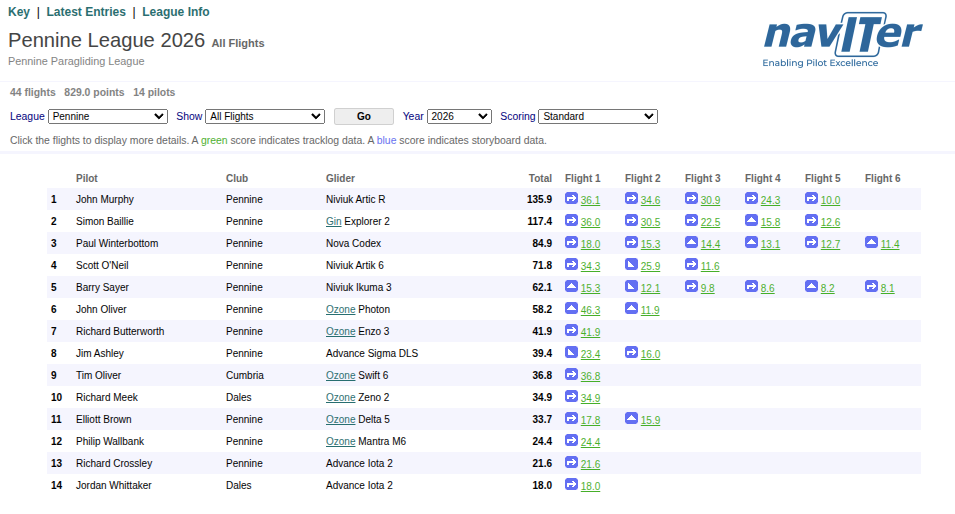Click flat-triangle icon beside Jim Ashley's 23.4
955x514 pixels.
click(x=571, y=353)
